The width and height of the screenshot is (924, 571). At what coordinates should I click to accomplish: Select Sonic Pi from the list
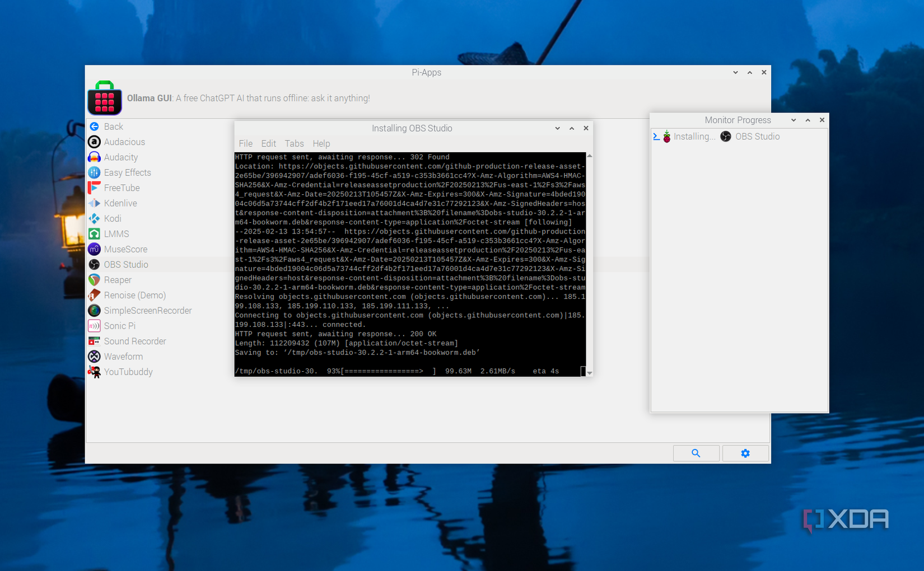(119, 325)
